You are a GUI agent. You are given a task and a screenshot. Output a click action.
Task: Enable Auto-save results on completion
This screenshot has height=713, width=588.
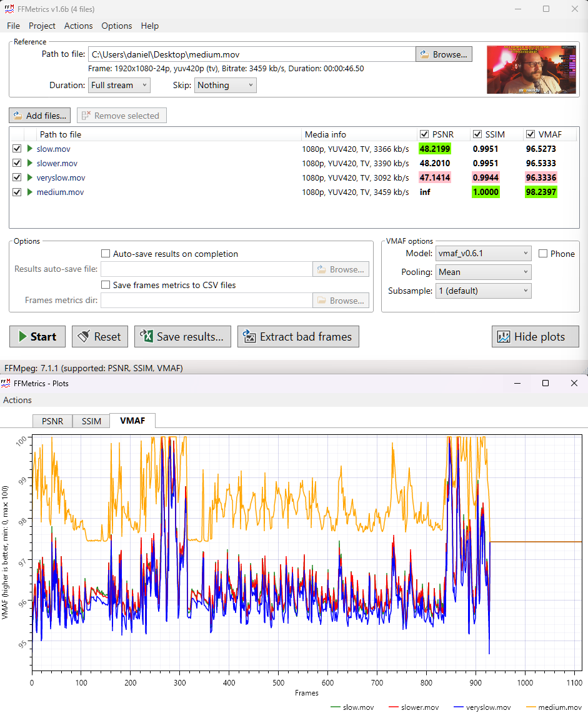[106, 254]
